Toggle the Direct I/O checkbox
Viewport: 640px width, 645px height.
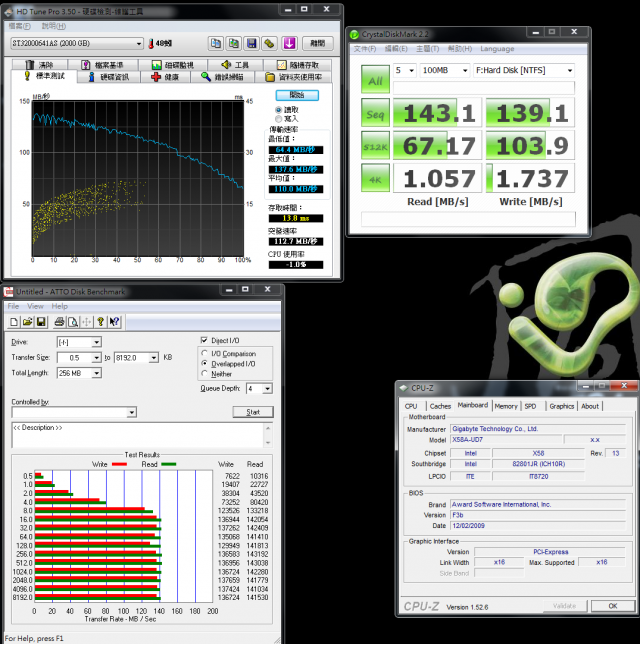204,340
